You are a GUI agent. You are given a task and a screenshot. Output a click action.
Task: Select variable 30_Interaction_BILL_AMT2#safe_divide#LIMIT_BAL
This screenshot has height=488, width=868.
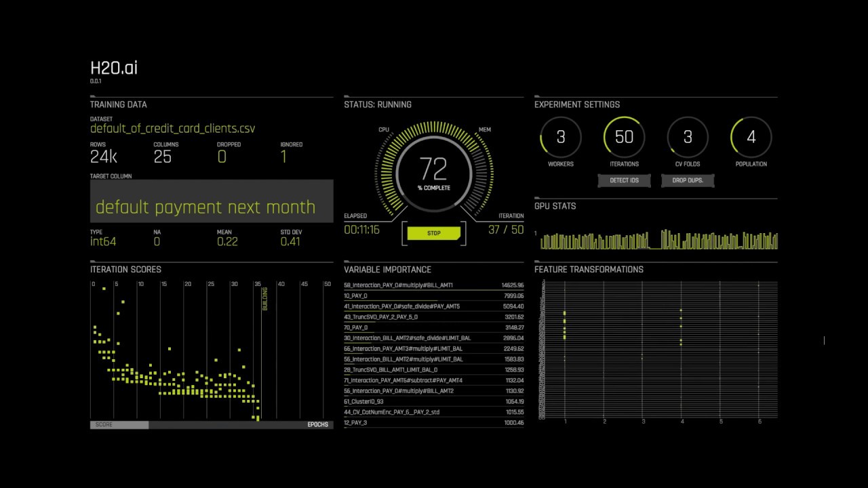point(434,338)
